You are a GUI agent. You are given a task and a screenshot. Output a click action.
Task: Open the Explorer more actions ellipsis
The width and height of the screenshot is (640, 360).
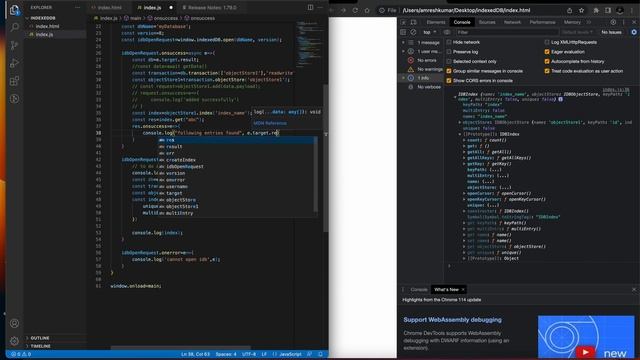[x=78, y=7]
